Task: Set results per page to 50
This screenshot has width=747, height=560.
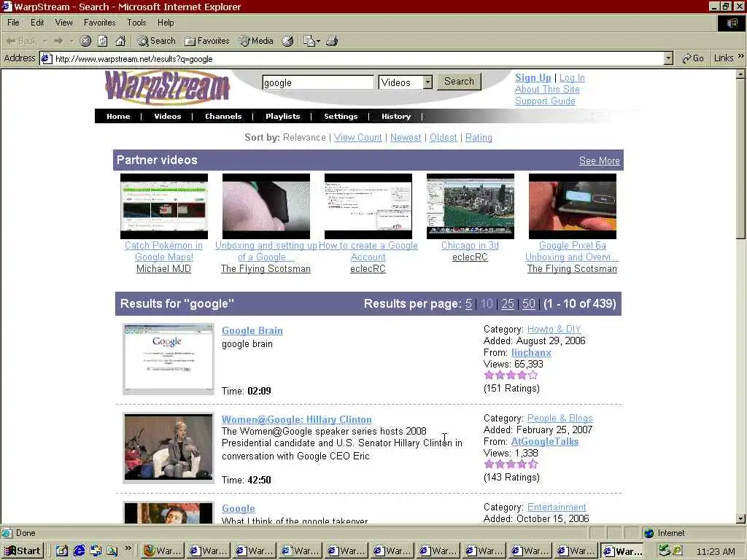Action: coord(529,304)
